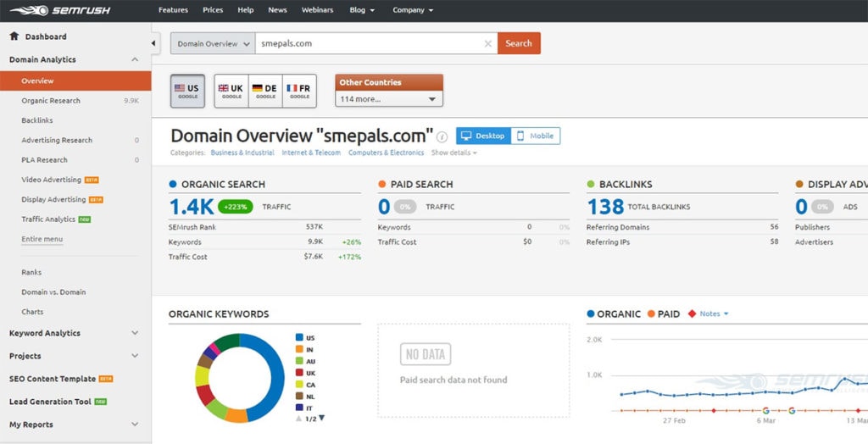This screenshot has width=868, height=444.
Task: Click the Computers & Electronics category link
Action: point(387,153)
